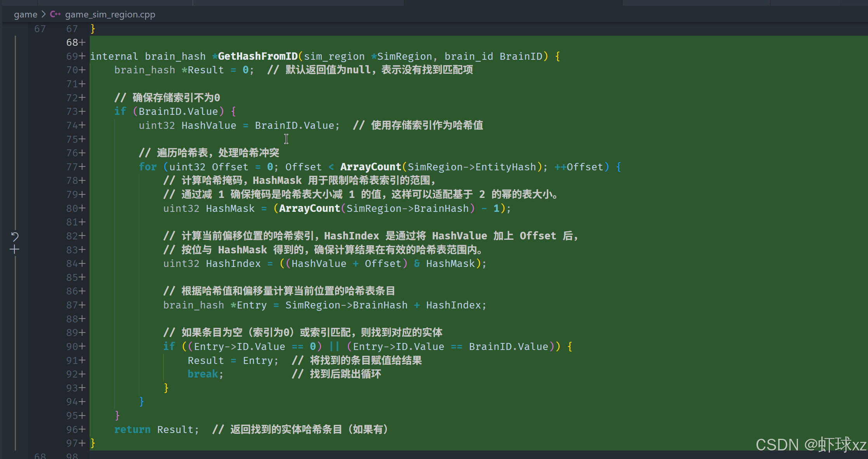Image resolution: width=868 pixels, height=459 pixels.
Task: Click the breadcrumb chevron separator after game
Action: click(43, 14)
